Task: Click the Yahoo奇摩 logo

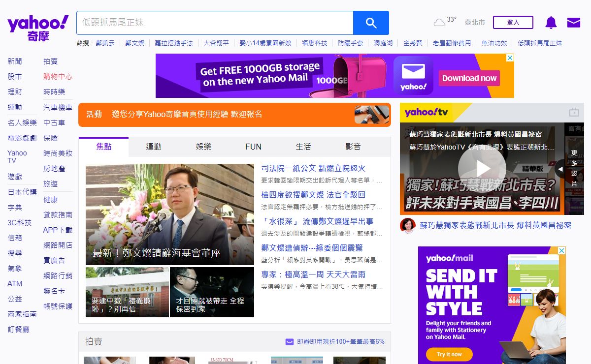Action: 38,28
